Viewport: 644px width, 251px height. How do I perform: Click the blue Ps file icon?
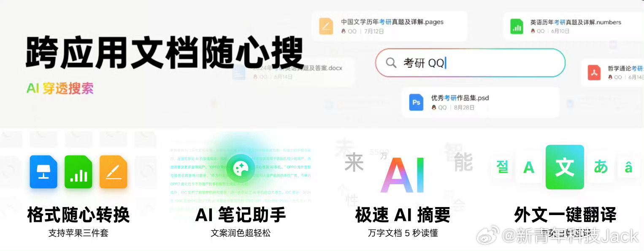[x=417, y=103]
